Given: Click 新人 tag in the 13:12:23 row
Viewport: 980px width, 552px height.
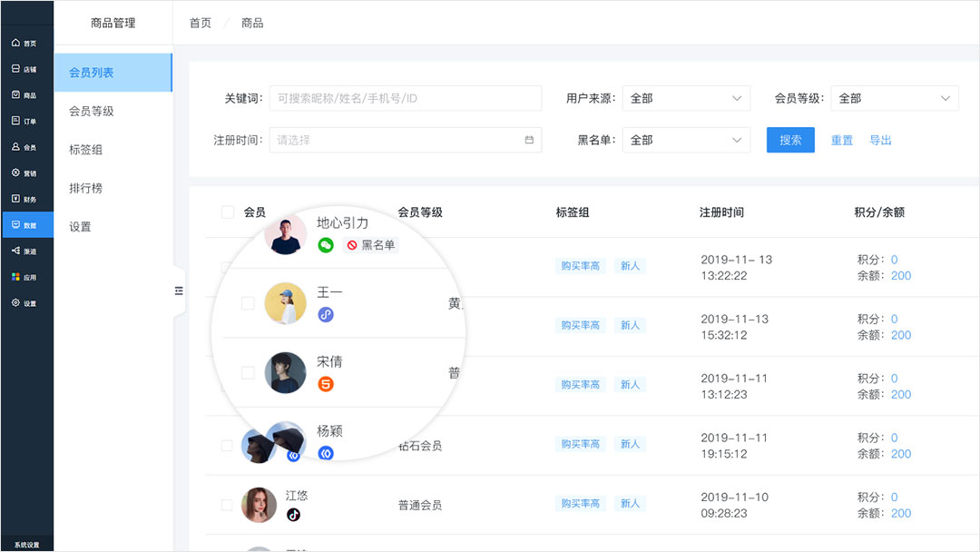Looking at the screenshot, I should (x=630, y=384).
